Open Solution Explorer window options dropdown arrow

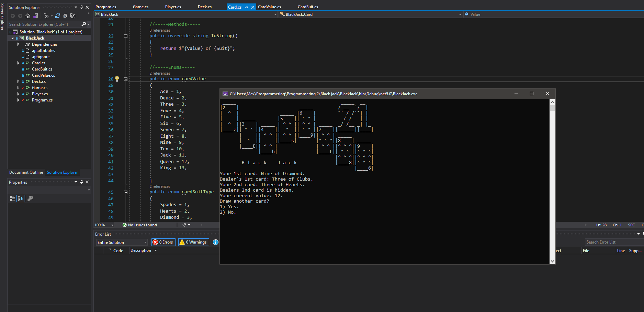(x=76, y=7)
